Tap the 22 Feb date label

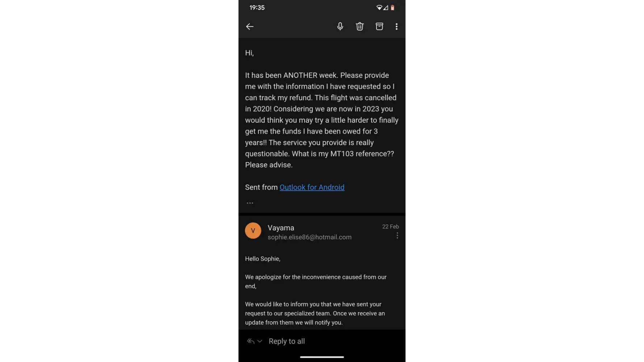(390, 227)
